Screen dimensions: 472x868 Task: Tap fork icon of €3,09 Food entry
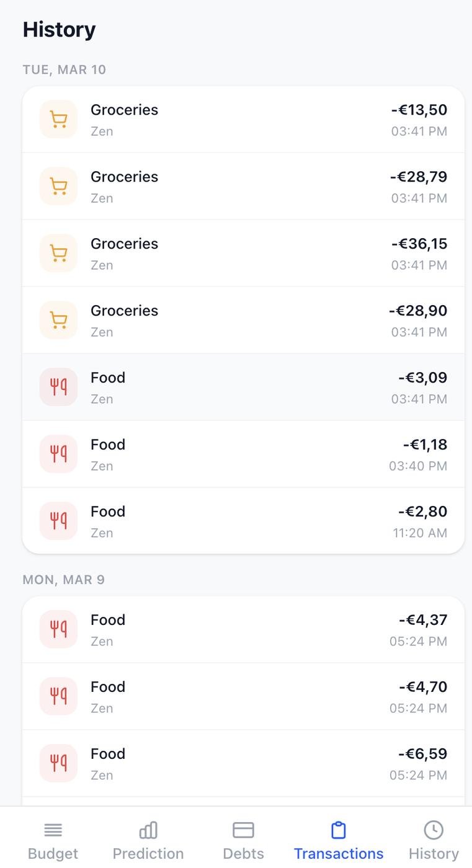(x=58, y=387)
